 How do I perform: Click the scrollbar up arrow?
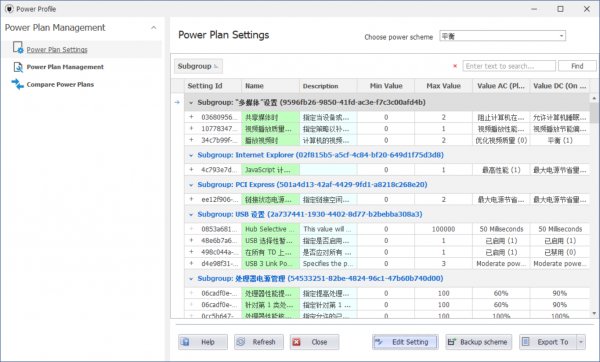pos(594,98)
